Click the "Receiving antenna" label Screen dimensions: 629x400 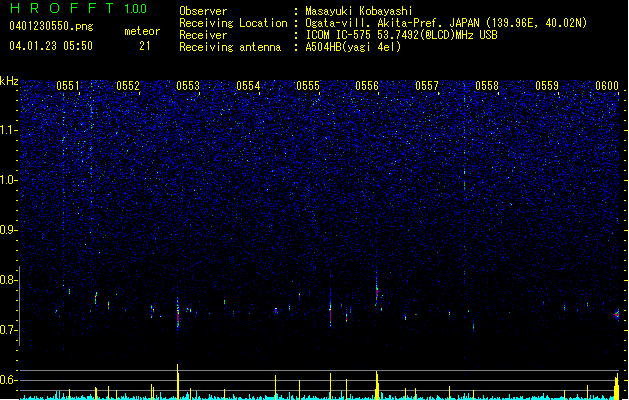point(230,47)
